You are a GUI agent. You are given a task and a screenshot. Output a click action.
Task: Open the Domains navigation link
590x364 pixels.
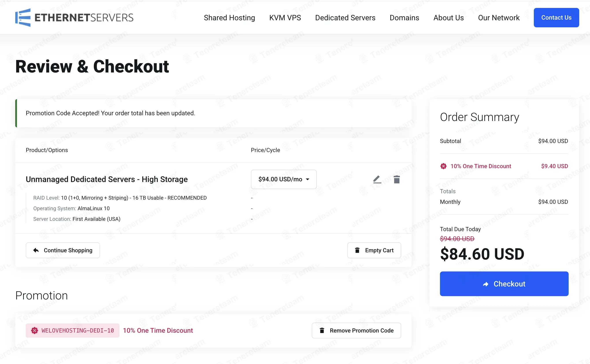[x=404, y=18]
